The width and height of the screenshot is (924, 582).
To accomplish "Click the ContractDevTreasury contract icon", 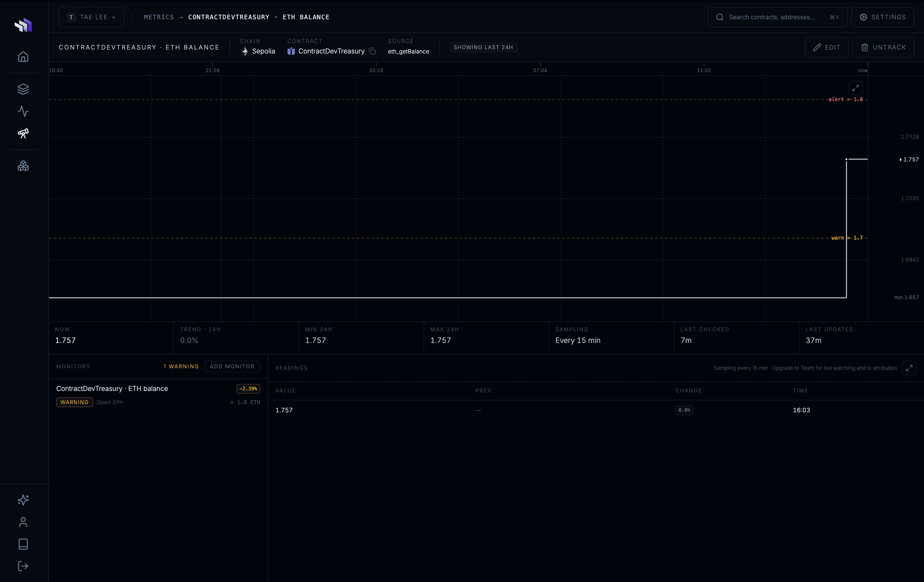I will (x=291, y=51).
